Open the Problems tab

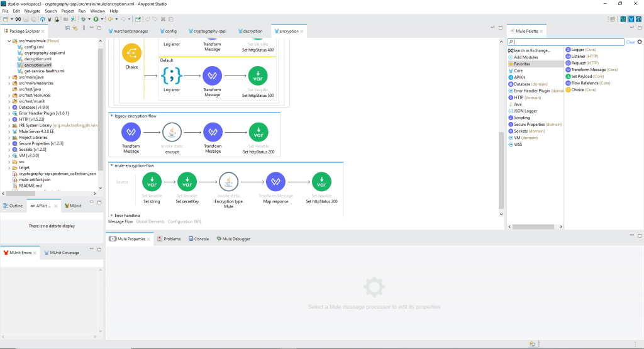[x=169, y=239]
